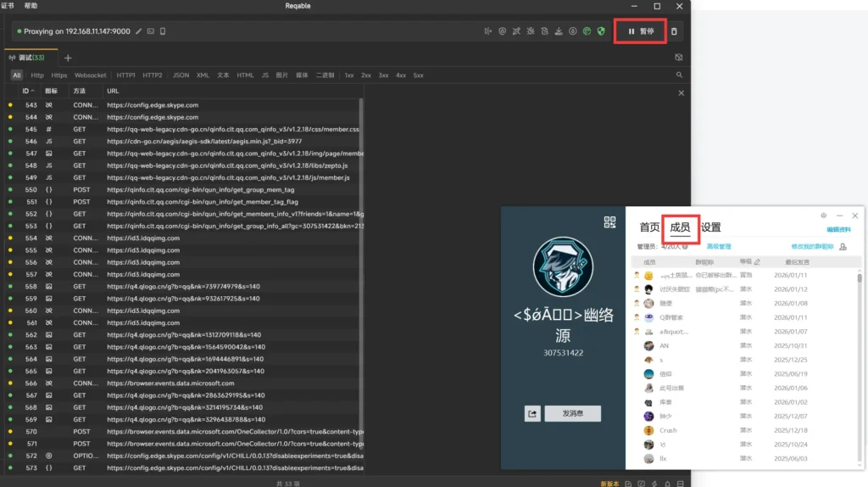This screenshot has height=487, width=868.
Task: Click the trash icon to clear captured sessions
Action: tap(674, 31)
